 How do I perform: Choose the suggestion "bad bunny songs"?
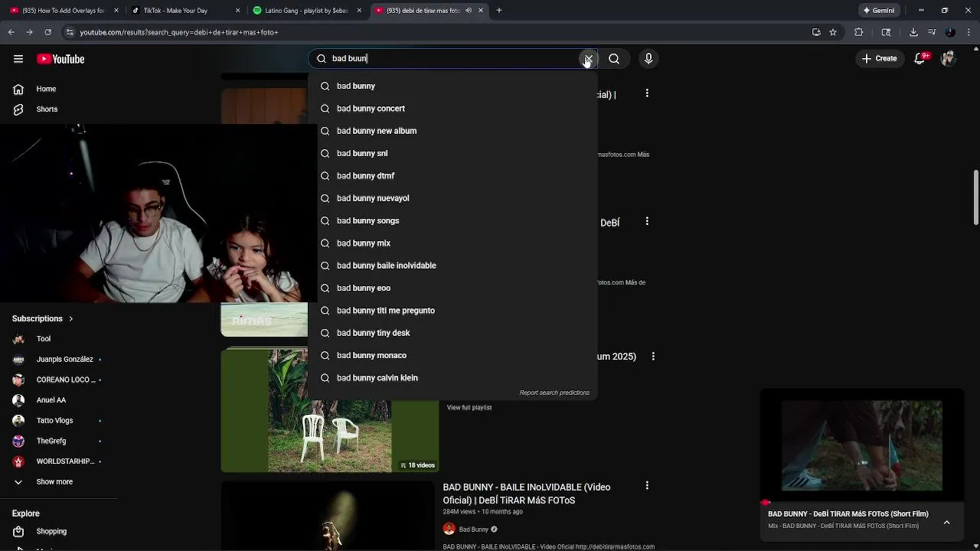click(x=452, y=220)
